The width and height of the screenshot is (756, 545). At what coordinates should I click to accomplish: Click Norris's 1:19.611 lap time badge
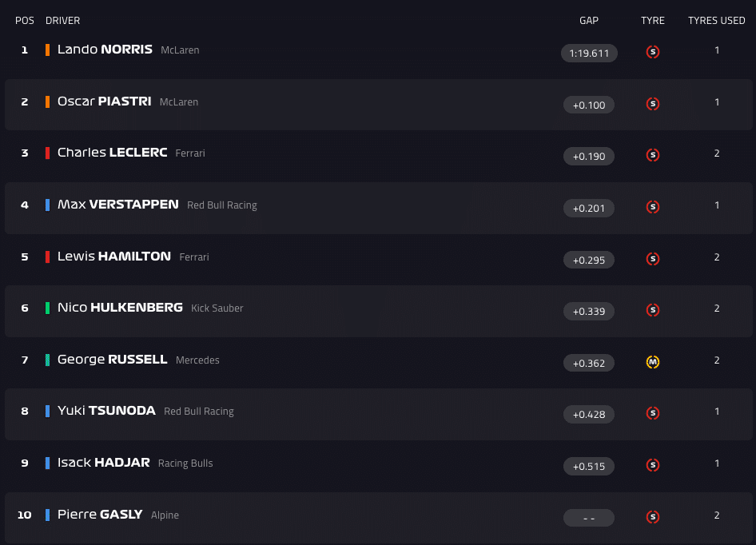click(x=589, y=54)
